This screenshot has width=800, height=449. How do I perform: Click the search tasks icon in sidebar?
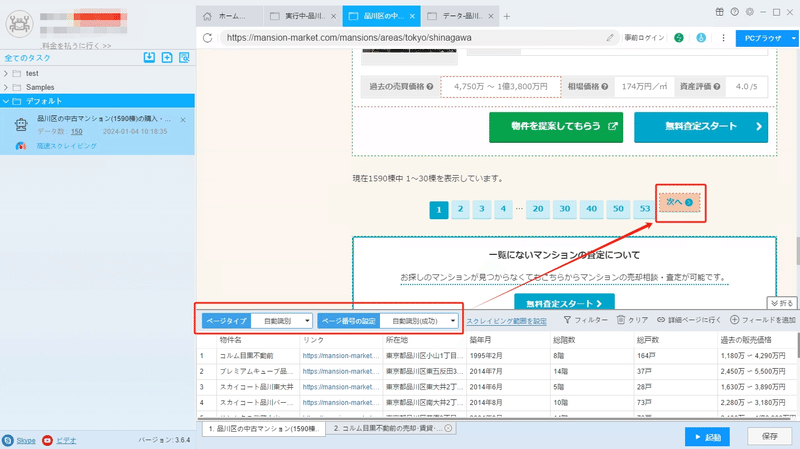pyautogui.click(x=184, y=58)
